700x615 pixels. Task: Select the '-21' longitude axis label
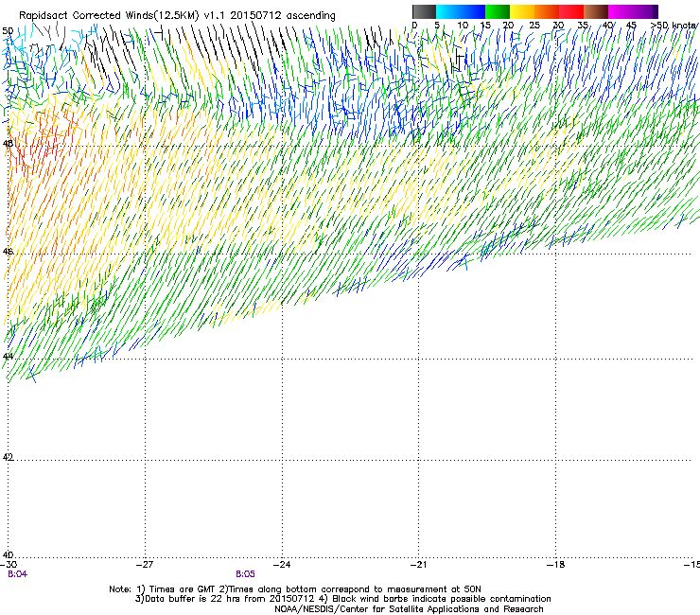coord(418,565)
